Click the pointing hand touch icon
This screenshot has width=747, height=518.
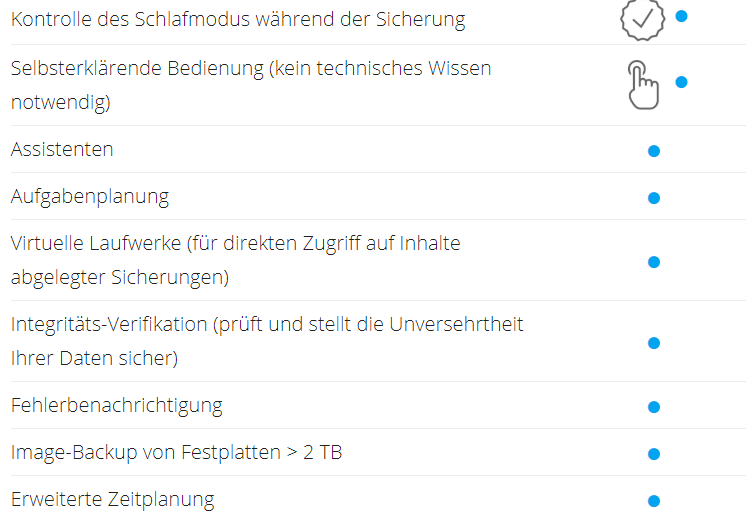643,84
